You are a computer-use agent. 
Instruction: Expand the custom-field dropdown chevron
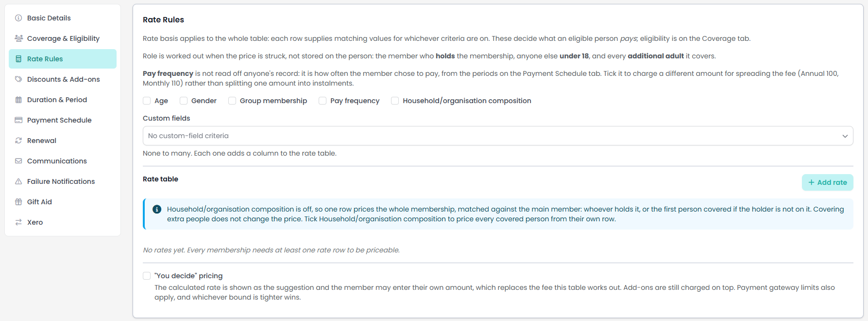click(845, 136)
